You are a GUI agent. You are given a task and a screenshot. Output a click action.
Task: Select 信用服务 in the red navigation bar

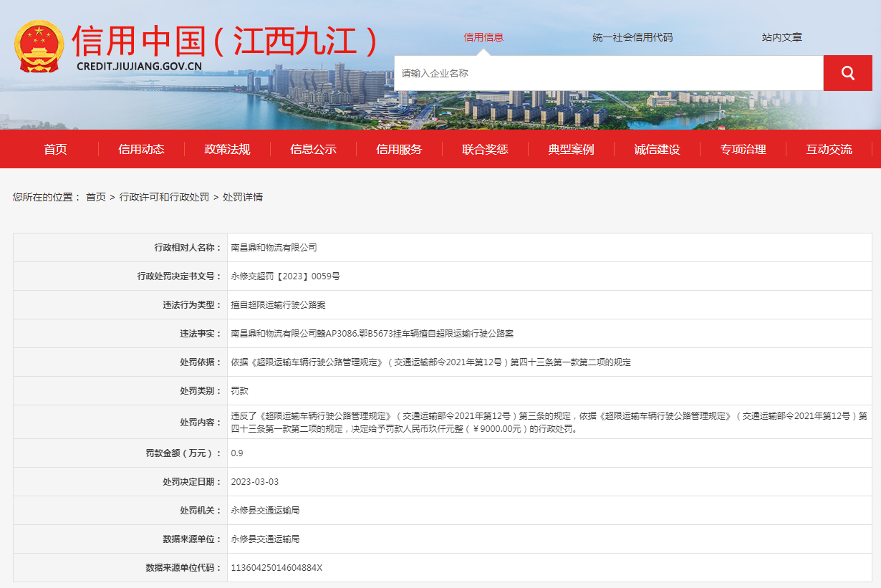tap(399, 149)
